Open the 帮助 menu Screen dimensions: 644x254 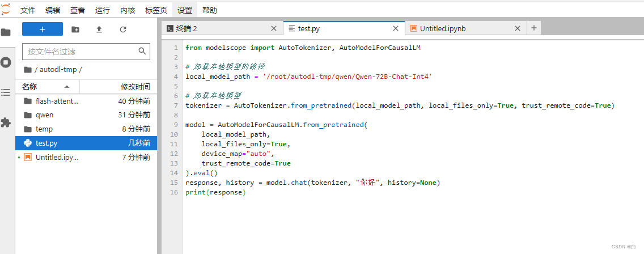(x=210, y=10)
